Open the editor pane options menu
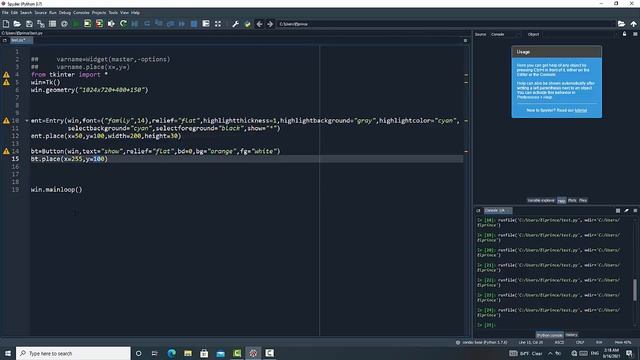Screen dimensions: 640x360 pos(465,40)
